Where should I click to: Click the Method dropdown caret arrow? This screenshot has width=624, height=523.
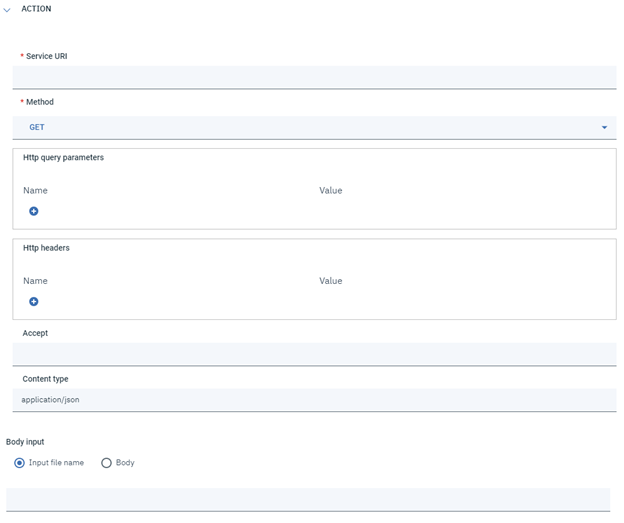click(x=604, y=128)
